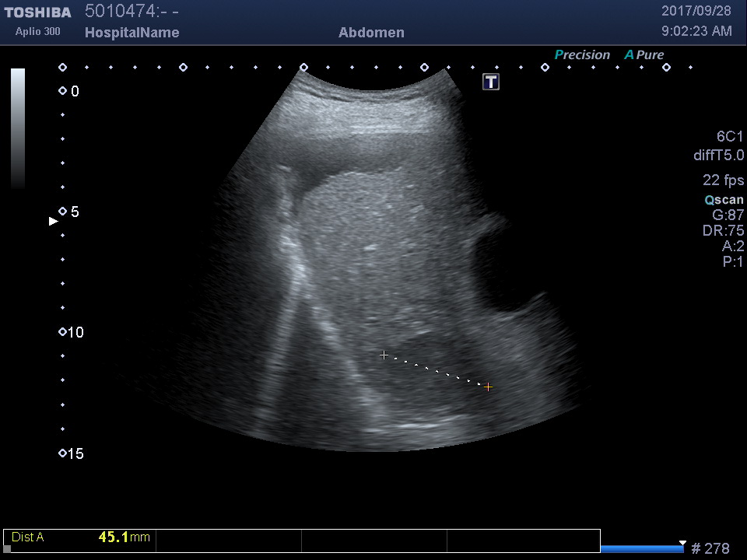Open the diffT5.0 frequency setting
This screenshot has width=747, height=560.
(x=718, y=156)
